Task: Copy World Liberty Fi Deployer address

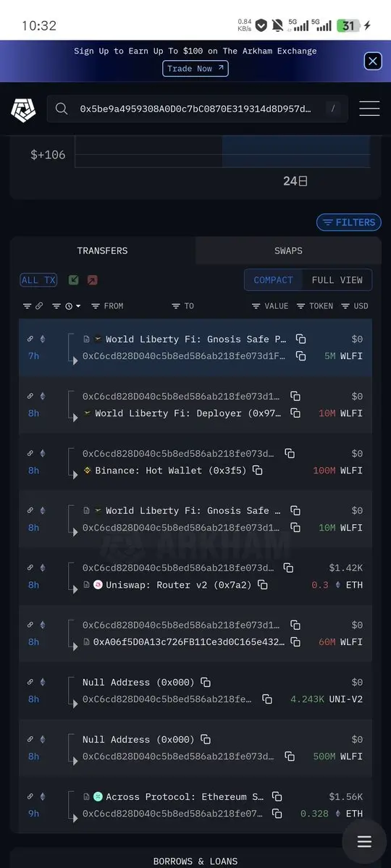Action: [295, 413]
